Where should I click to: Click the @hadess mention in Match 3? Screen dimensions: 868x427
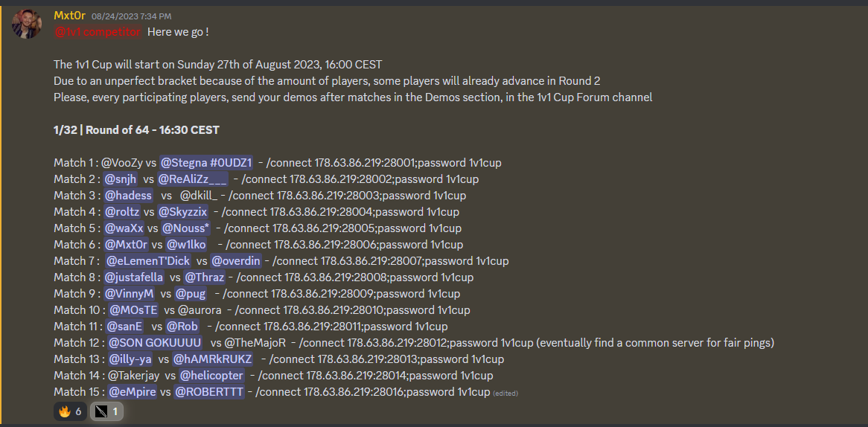pos(128,195)
